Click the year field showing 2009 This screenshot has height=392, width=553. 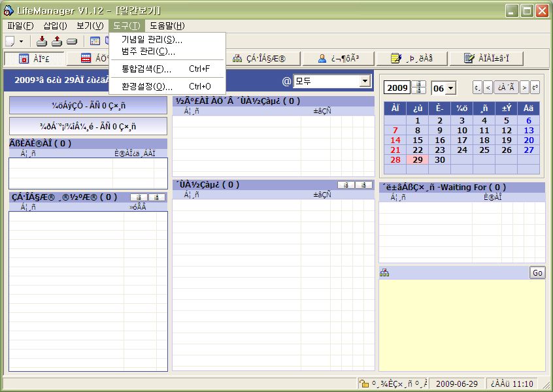pos(397,88)
